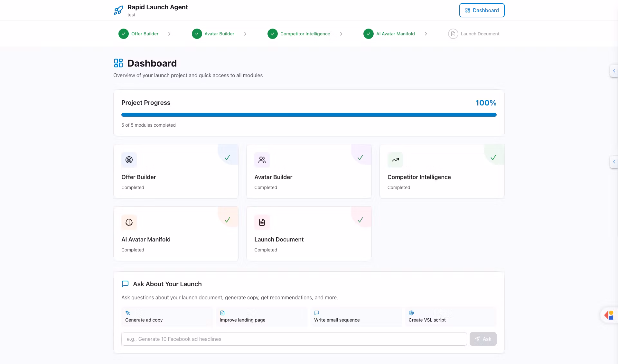Go to Competitor Intelligence step tab
Viewport: 618px width, 364px height.
point(305,34)
